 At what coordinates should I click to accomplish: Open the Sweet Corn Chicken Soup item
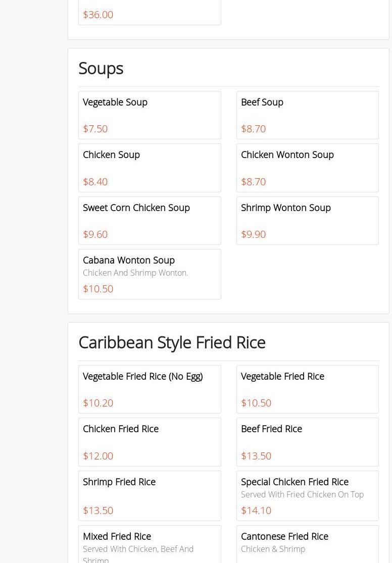click(x=150, y=221)
